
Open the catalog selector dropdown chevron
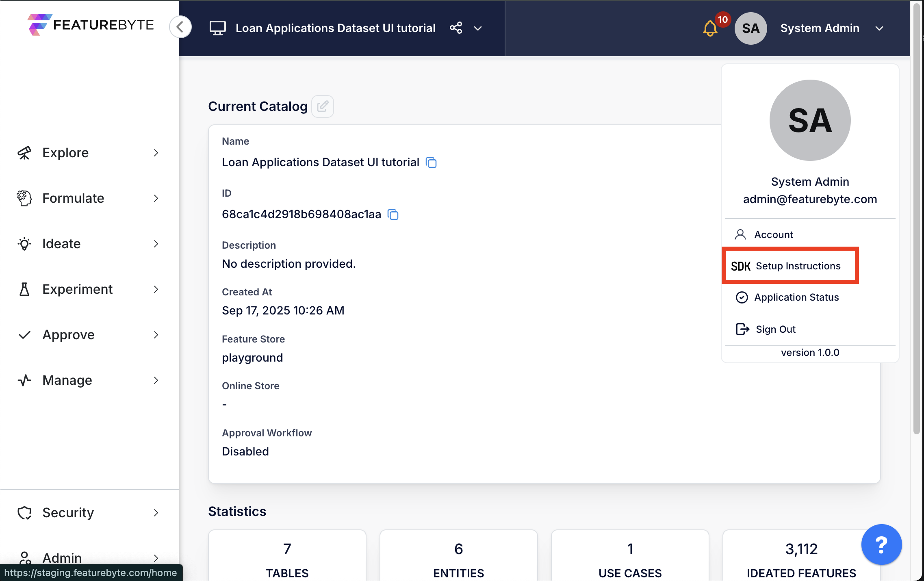click(x=478, y=28)
